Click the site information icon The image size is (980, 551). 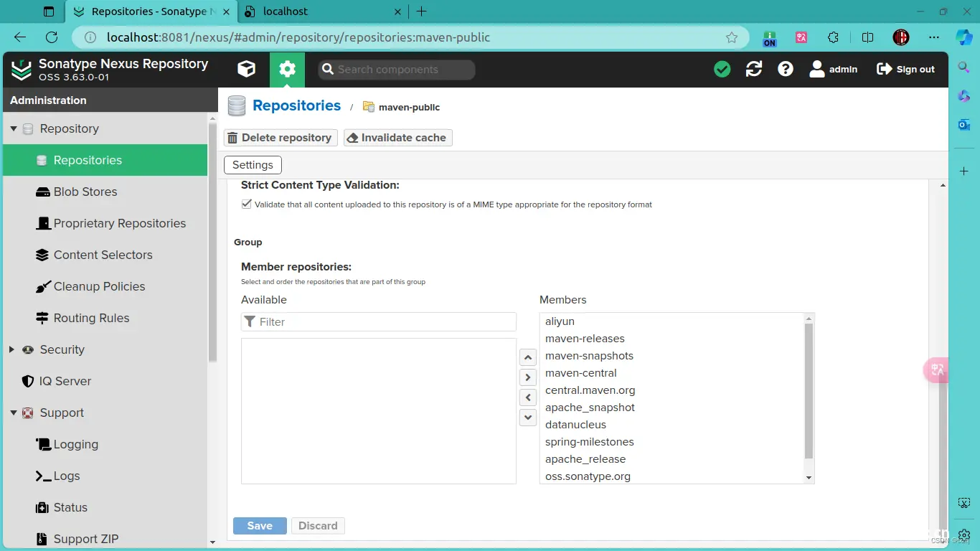(x=90, y=37)
